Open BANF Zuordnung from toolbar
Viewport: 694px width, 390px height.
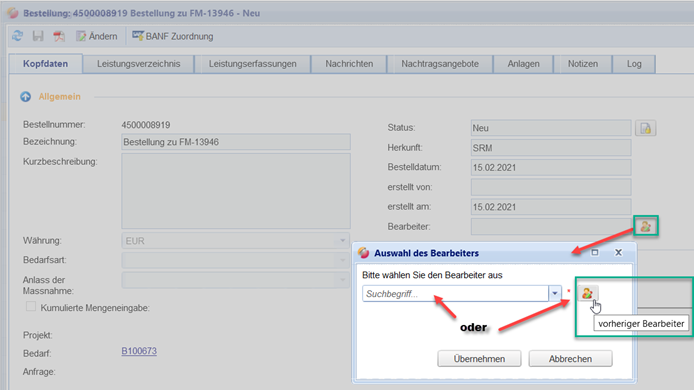[x=173, y=36]
